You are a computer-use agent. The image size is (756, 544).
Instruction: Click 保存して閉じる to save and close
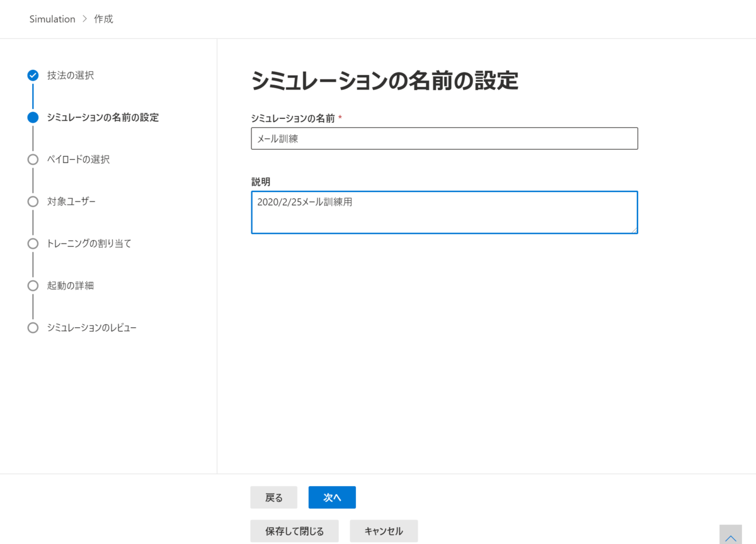click(x=294, y=531)
